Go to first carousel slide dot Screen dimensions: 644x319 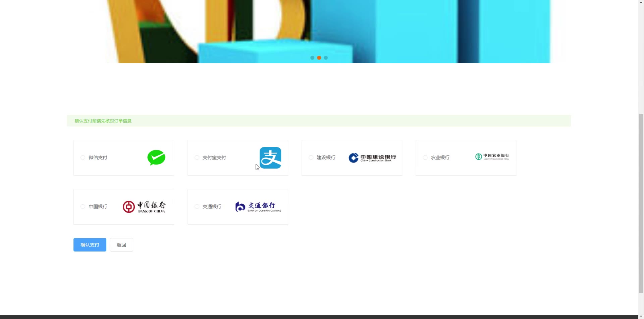point(312,58)
